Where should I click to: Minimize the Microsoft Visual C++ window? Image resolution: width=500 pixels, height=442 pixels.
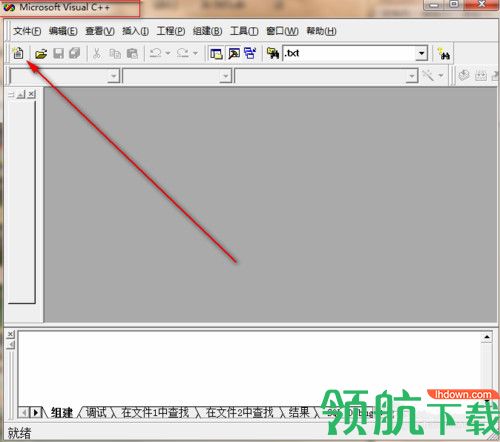click(434, 5)
